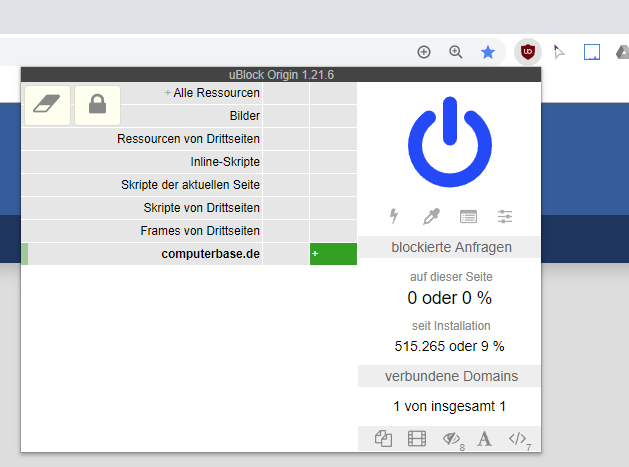629x467 pixels.
Task: Open the dashboard via sliders icon
Action: (x=505, y=217)
